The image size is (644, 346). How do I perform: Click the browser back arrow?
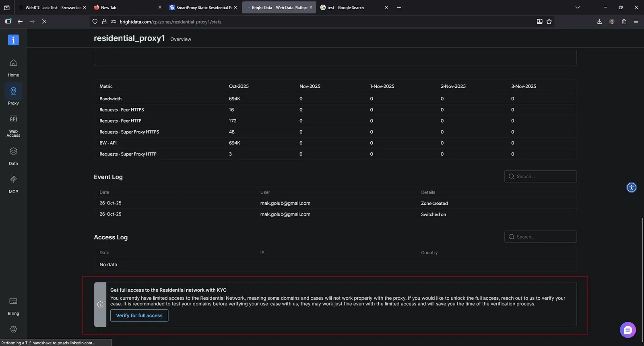[x=20, y=21]
